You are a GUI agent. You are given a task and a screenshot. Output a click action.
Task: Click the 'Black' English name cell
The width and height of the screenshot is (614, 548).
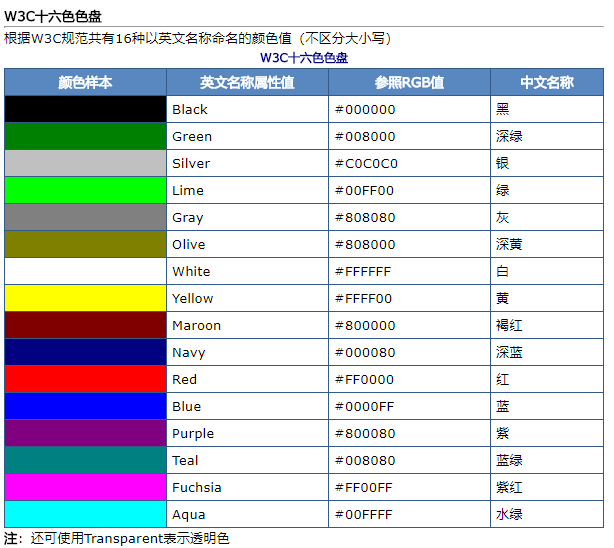248,109
